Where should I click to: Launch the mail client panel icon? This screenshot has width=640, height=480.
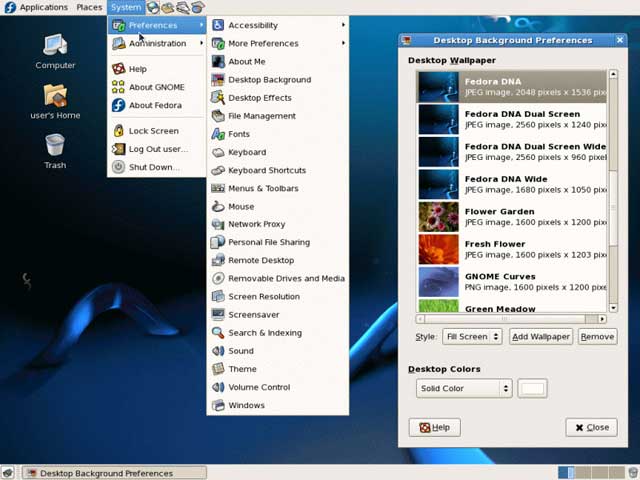click(167, 7)
